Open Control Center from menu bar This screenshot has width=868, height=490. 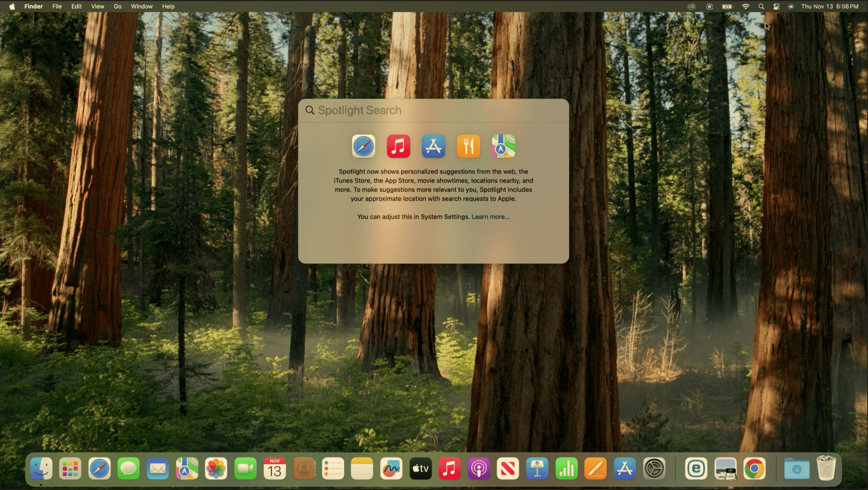776,6
